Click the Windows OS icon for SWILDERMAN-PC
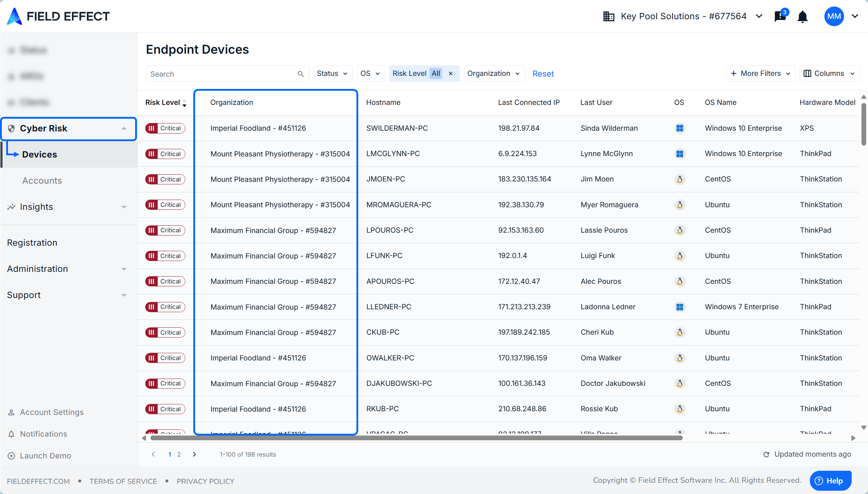868x494 pixels. pos(679,128)
